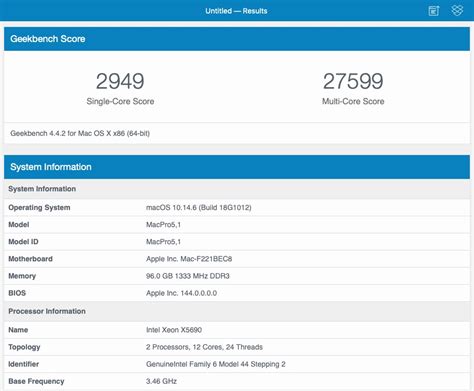Click the upload results icon in title bar
The width and height of the screenshot is (474, 391).
point(434,11)
